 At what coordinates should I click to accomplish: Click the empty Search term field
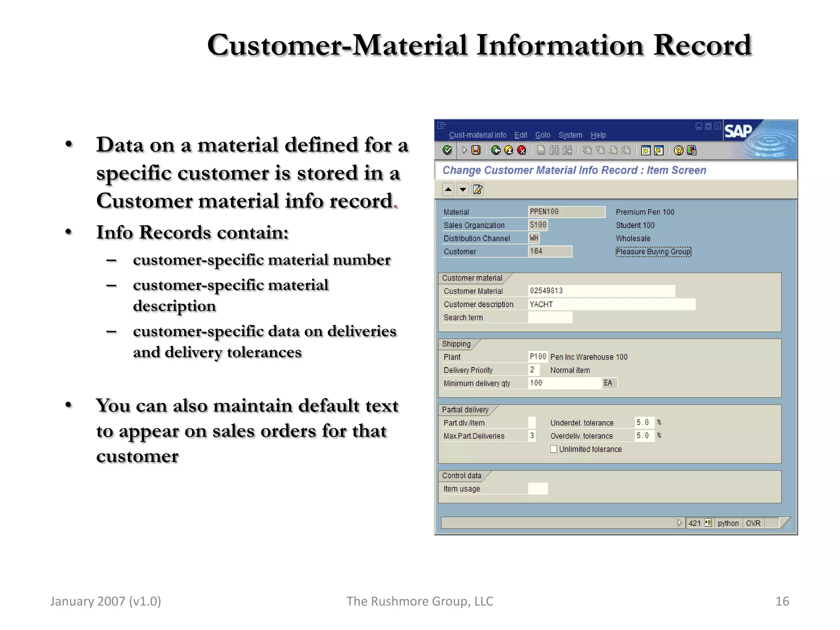[550, 317]
